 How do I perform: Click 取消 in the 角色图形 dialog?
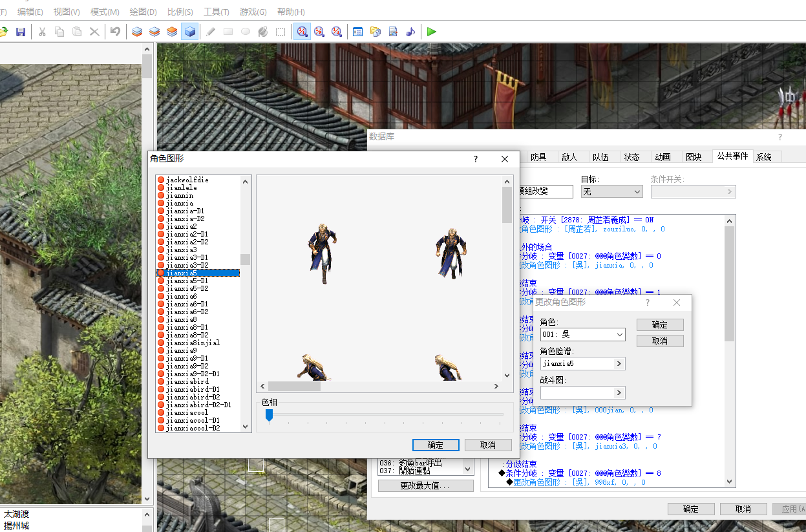point(488,445)
